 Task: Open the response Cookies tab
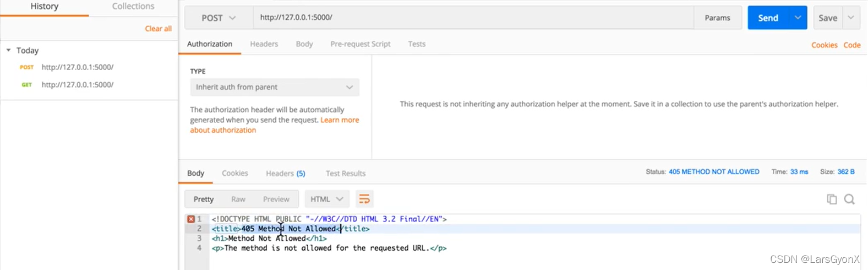(x=235, y=173)
